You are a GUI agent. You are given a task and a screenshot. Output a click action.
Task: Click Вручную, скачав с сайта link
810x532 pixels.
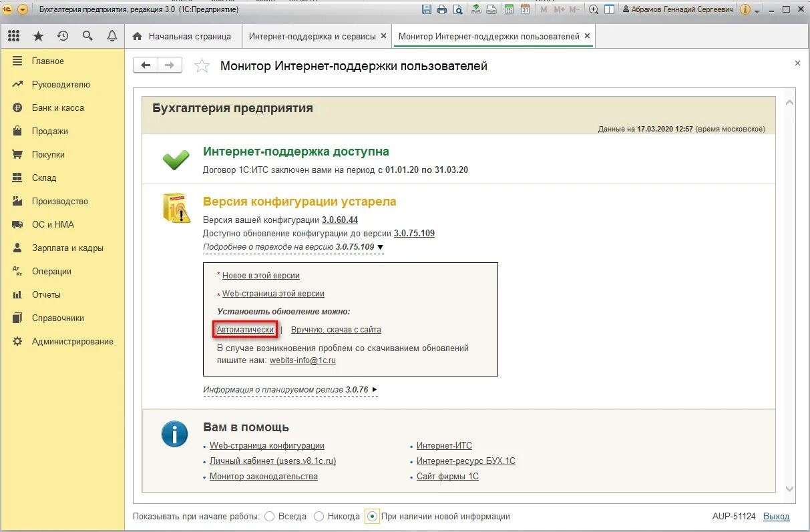pyautogui.click(x=336, y=330)
